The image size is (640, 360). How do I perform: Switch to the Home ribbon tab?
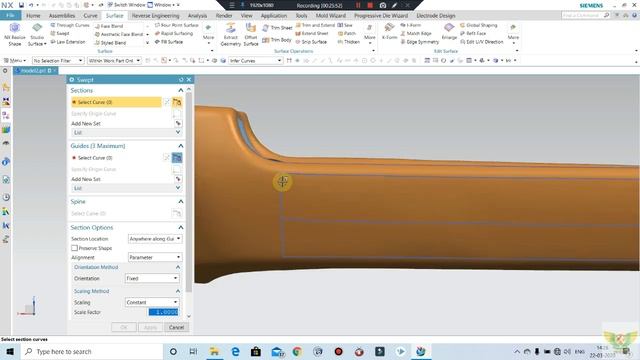click(x=33, y=16)
